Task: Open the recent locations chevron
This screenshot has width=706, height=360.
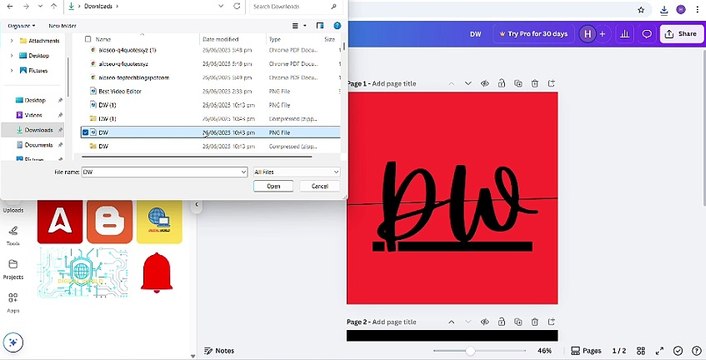Action: 41,6
